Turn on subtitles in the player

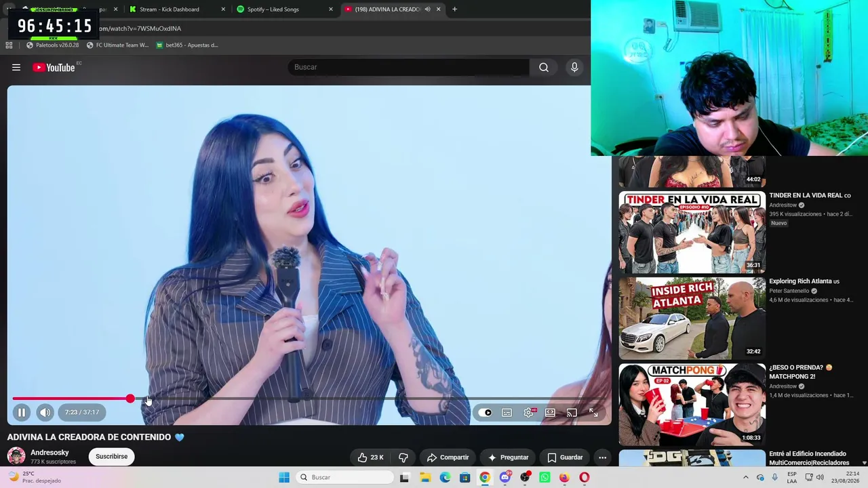click(x=507, y=412)
